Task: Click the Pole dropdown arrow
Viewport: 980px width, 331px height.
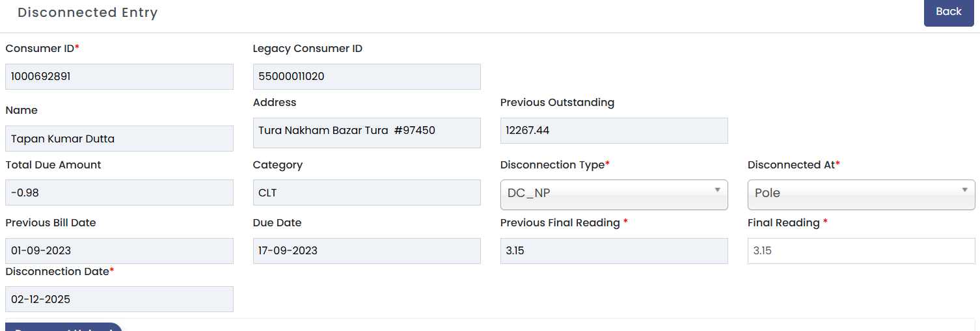Action: coord(964,190)
